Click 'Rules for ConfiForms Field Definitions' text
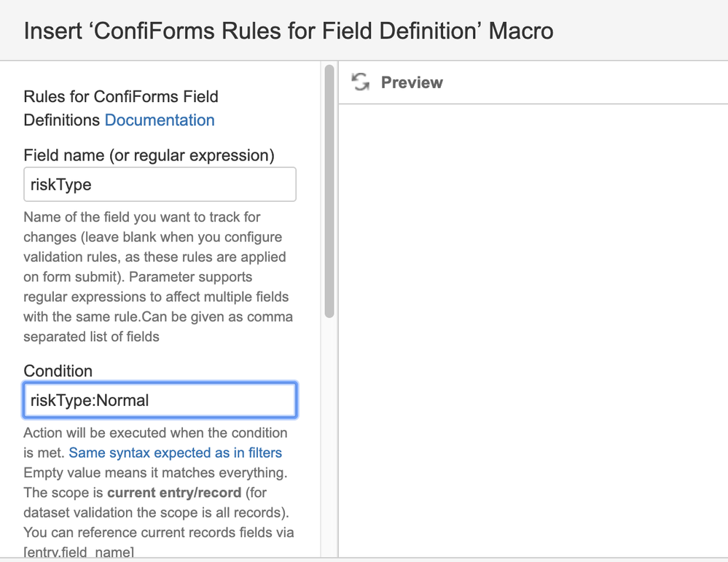Viewport: 728px width, 562px height. 121,97
